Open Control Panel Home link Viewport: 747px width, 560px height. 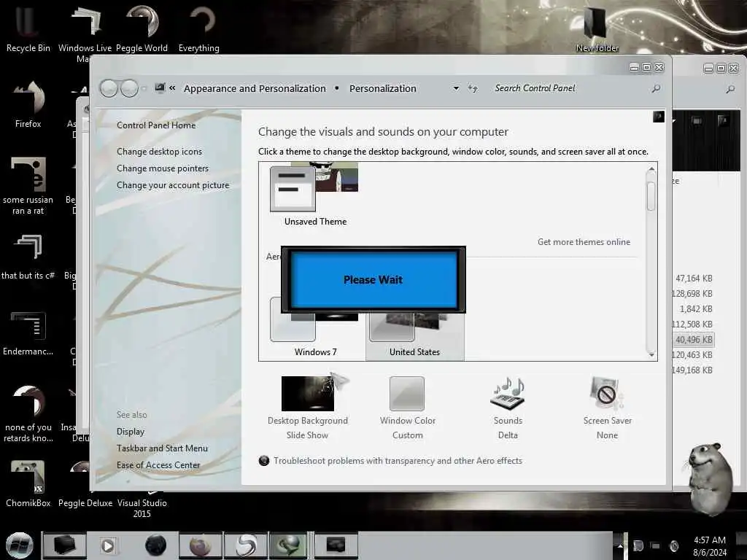click(156, 125)
